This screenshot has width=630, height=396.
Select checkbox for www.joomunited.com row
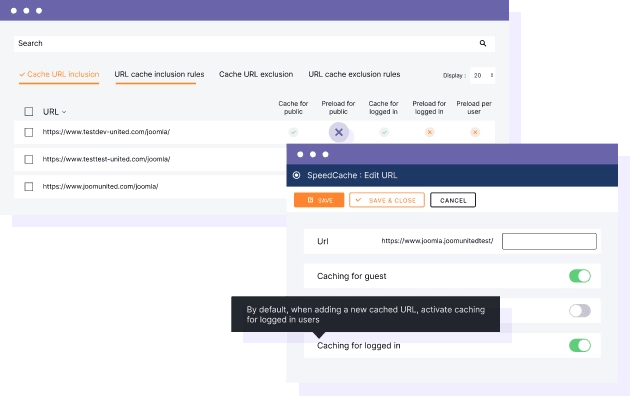point(29,186)
